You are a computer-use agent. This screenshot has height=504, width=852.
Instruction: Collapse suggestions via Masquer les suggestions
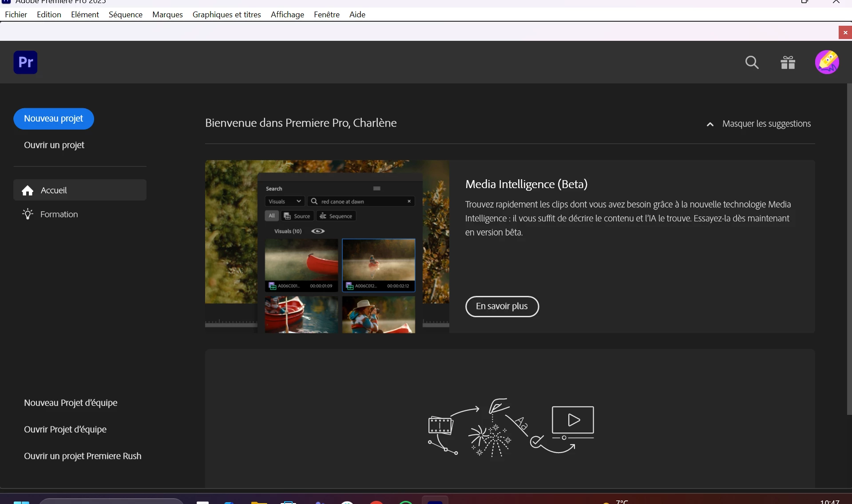tap(758, 124)
